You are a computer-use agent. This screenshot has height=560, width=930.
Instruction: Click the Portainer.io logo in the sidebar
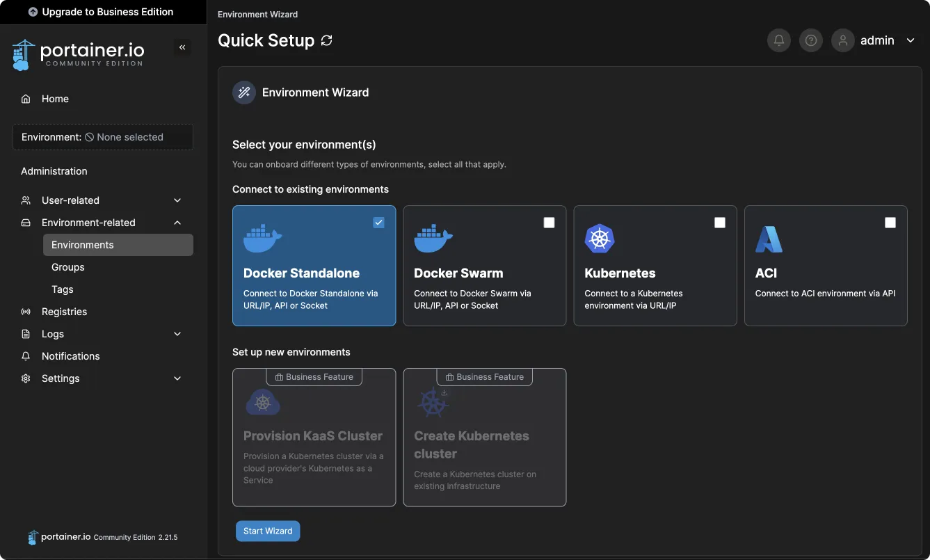[78, 55]
